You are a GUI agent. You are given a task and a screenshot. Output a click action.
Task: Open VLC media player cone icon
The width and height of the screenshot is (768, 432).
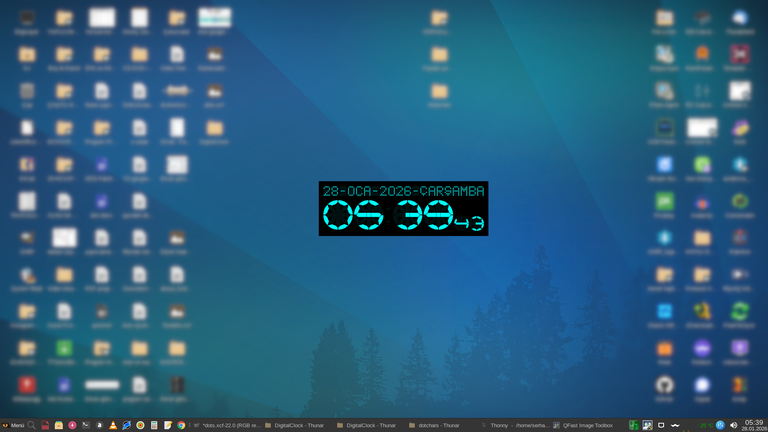pyautogui.click(x=113, y=425)
